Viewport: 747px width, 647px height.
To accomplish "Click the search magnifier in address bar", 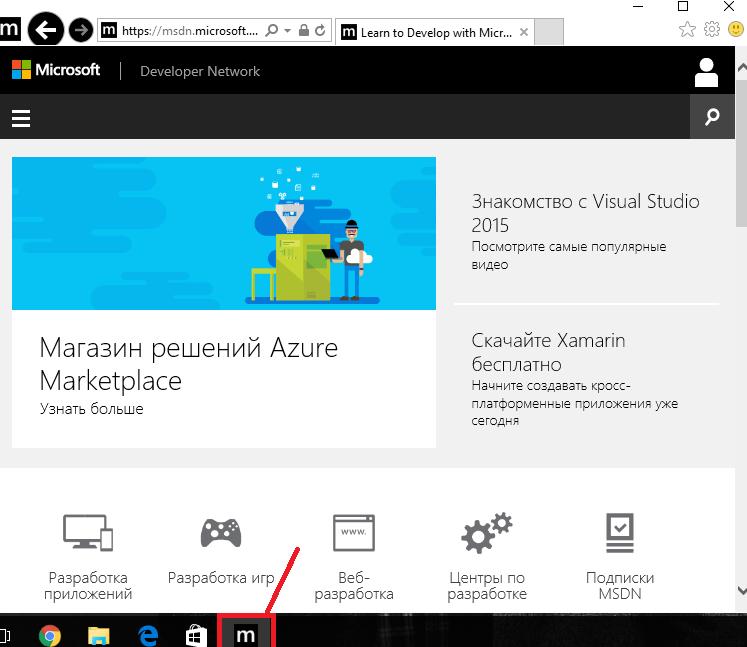I will click(272, 30).
